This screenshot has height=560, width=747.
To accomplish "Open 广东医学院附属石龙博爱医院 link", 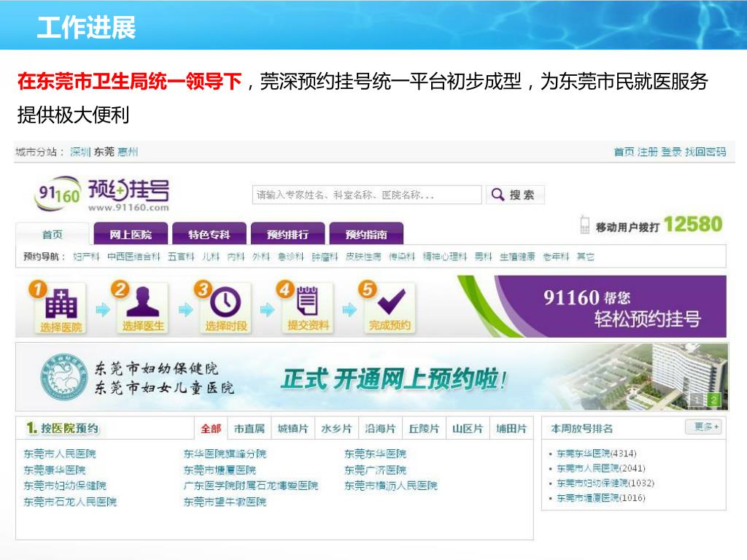I will pos(251,486).
